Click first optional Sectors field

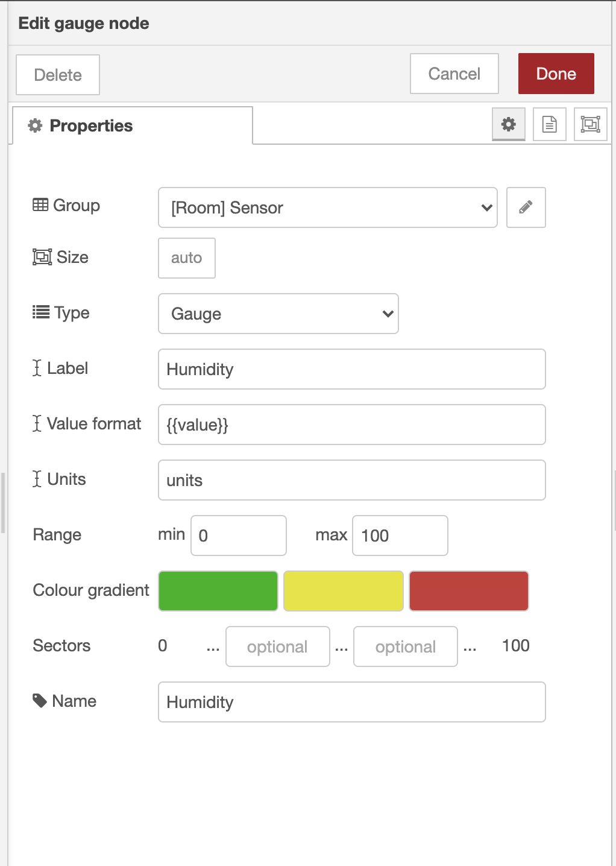277,646
